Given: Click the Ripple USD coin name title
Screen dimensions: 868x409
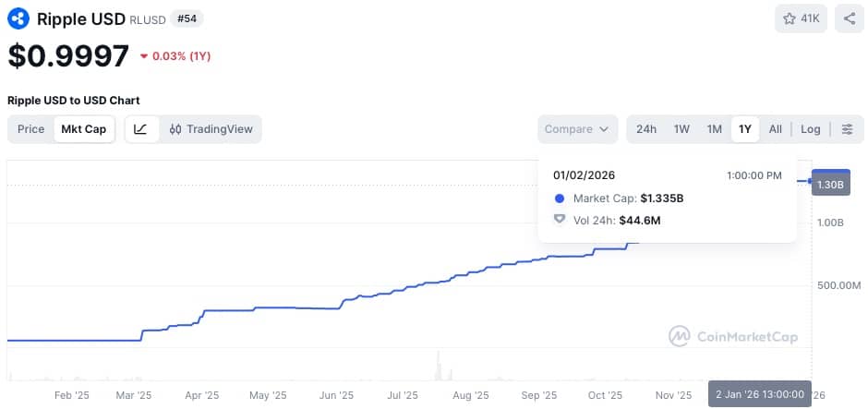Looking at the screenshot, I should tap(81, 18).
